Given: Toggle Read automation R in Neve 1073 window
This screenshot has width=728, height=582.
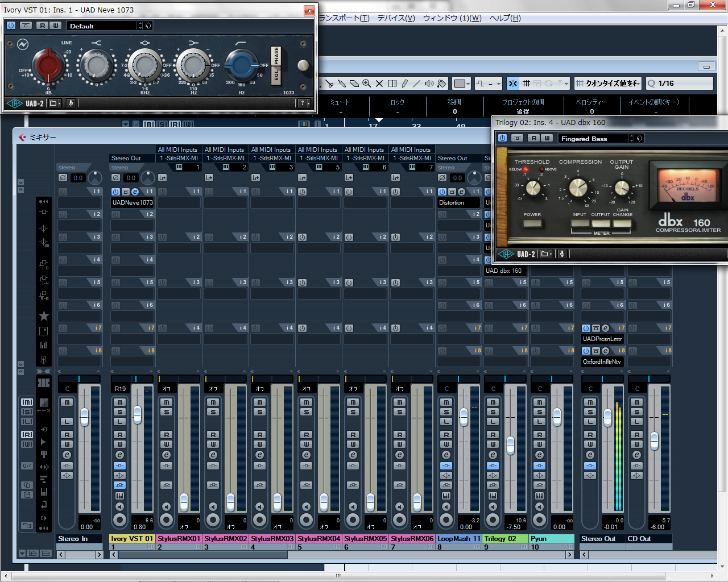Looking at the screenshot, I should 43,26.
